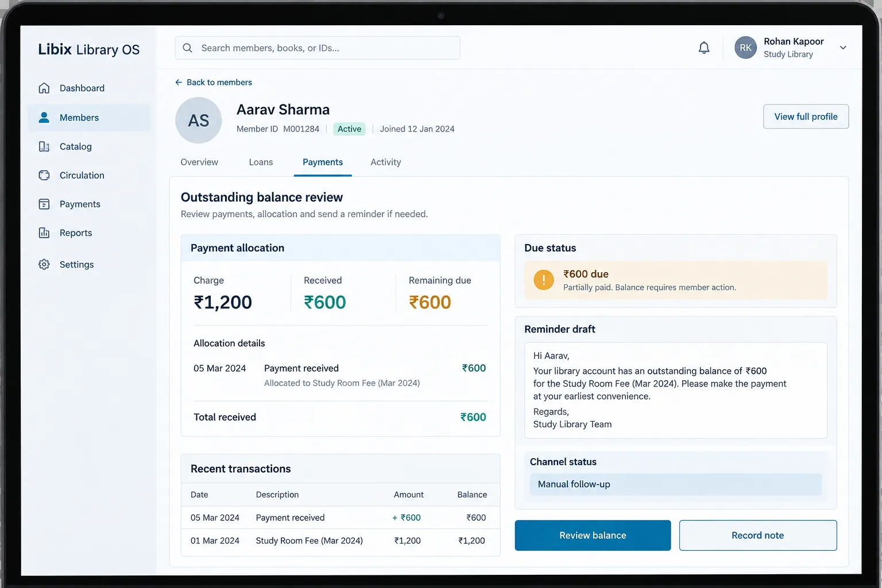Open the Dashboard home icon

(x=44, y=88)
